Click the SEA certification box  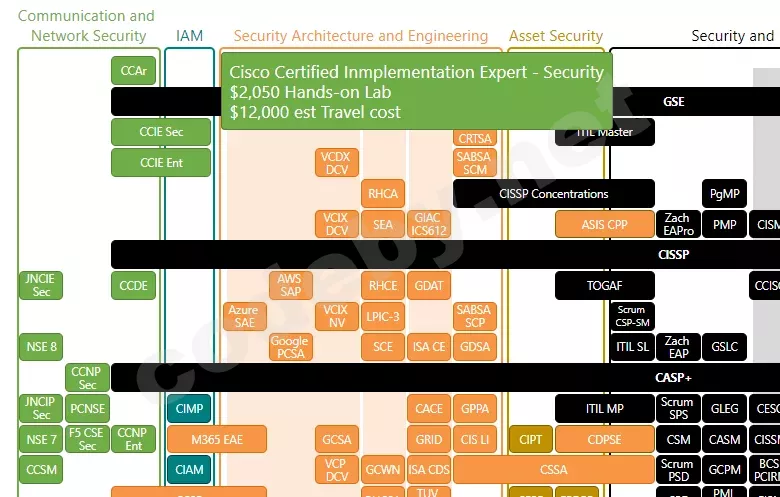click(383, 224)
